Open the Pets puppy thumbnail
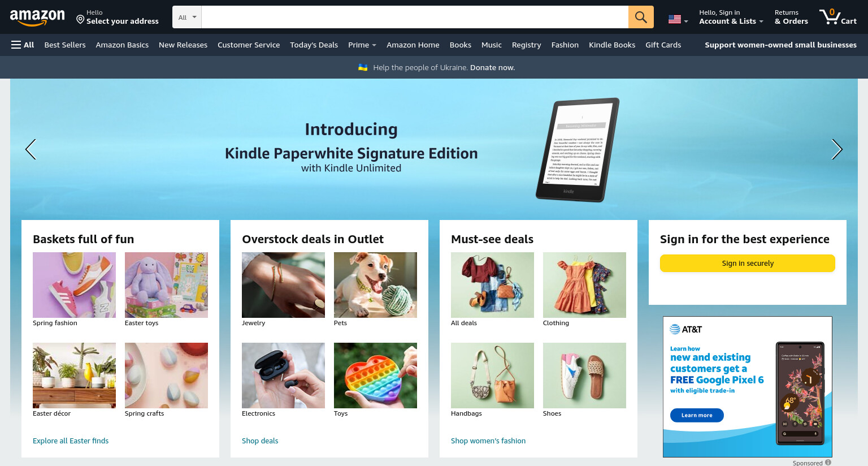This screenshot has width=868, height=466. (375, 285)
